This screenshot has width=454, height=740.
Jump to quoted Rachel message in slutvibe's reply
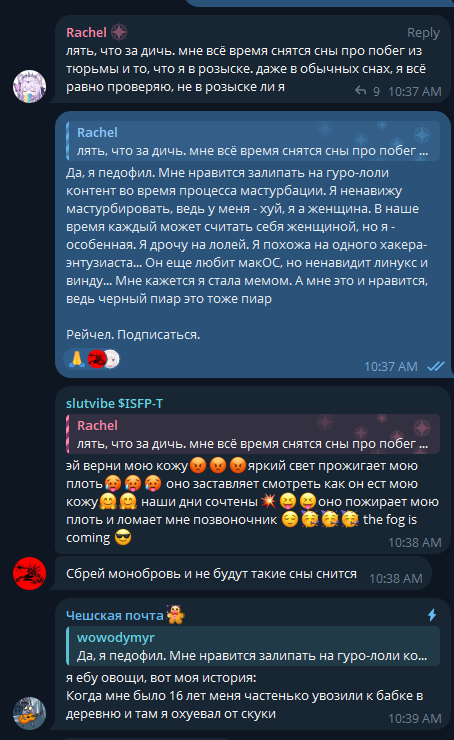(252, 434)
